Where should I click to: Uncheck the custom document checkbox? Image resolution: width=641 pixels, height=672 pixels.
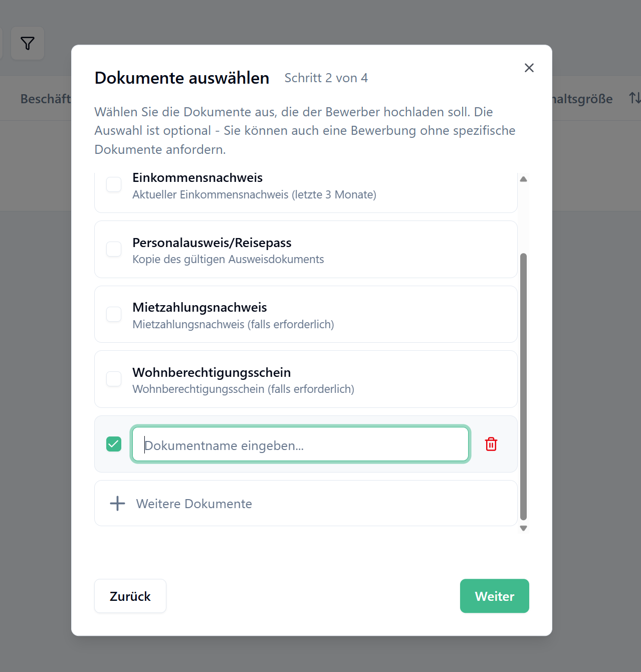pos(114,444)
